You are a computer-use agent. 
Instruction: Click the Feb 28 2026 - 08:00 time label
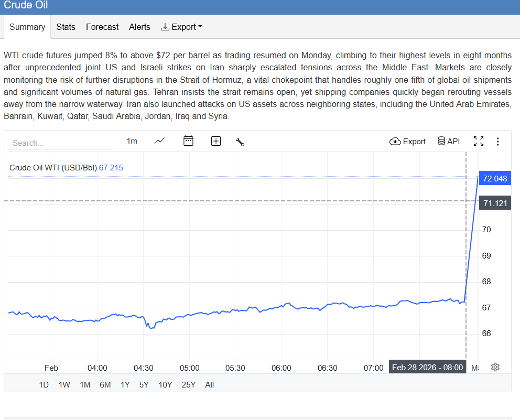point(427,367)
